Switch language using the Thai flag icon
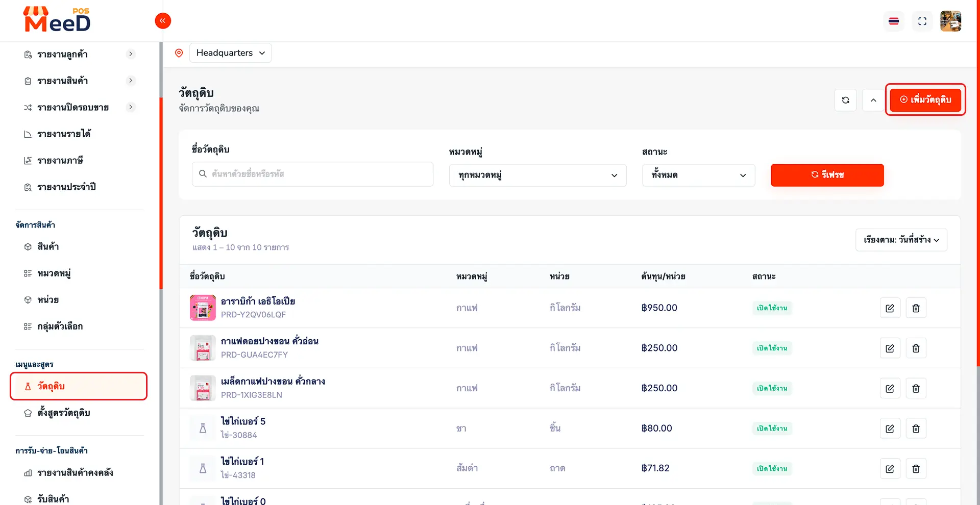Screen dimensions: 980x505 893,21
